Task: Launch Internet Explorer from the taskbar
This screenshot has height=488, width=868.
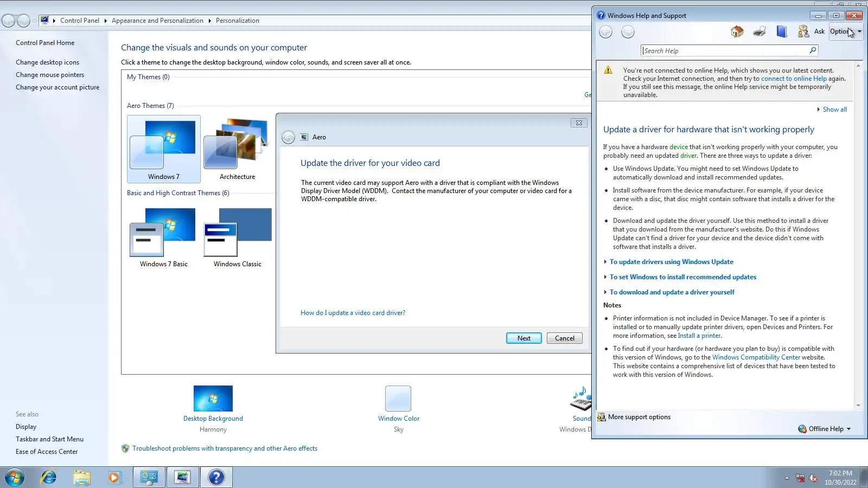Action: 49,478
